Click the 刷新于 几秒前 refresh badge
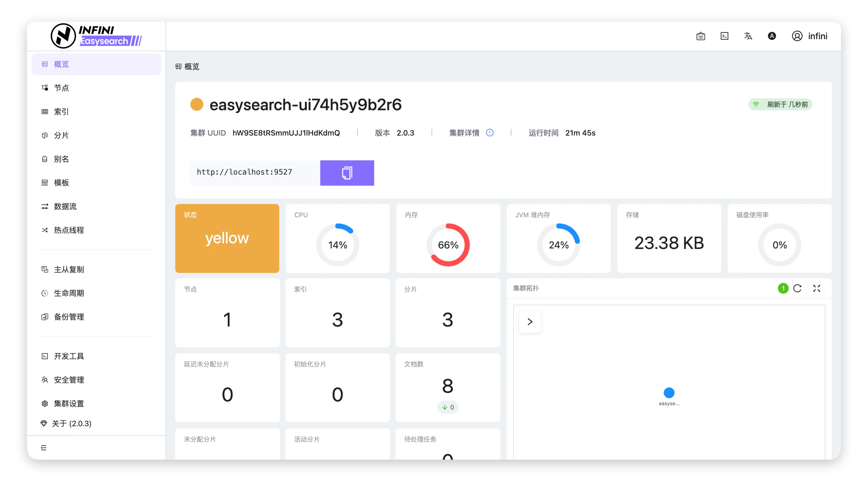 780,105
